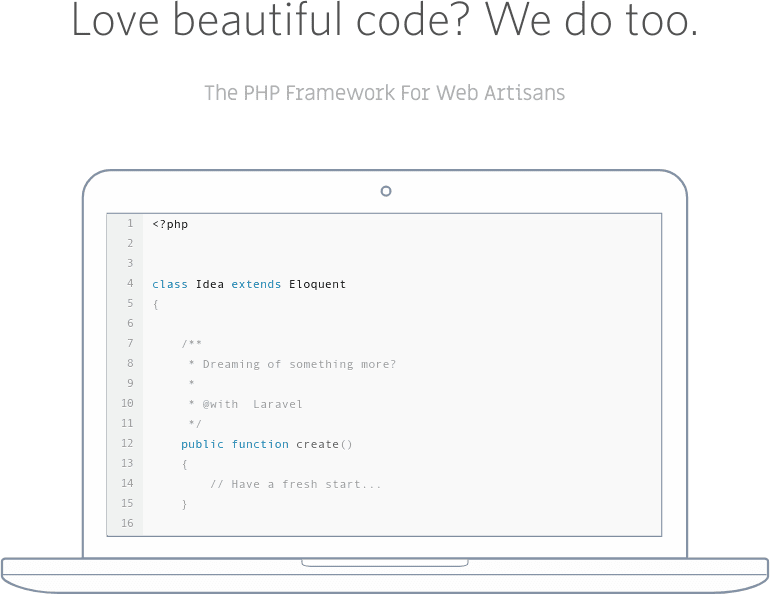The height and width of the screenshot is (594, 770).
Task: Click line number 2 in gutter
Action: pos(130,243)
